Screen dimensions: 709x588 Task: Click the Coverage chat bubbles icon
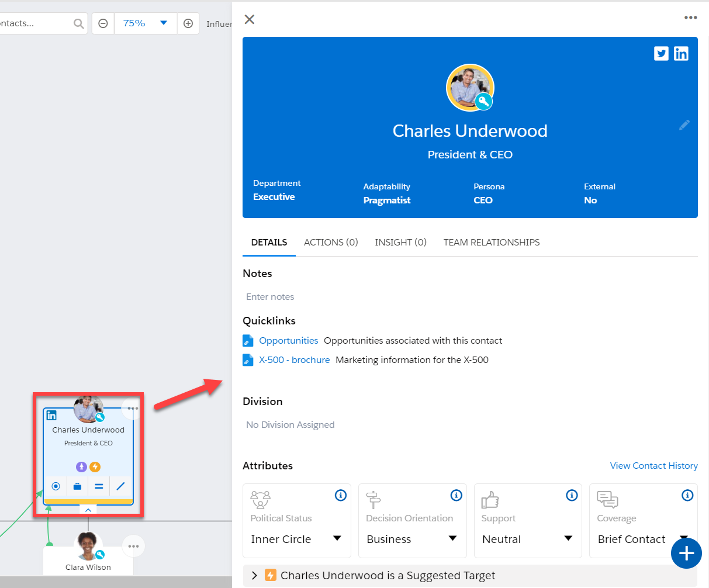click(x=607, y=500)
